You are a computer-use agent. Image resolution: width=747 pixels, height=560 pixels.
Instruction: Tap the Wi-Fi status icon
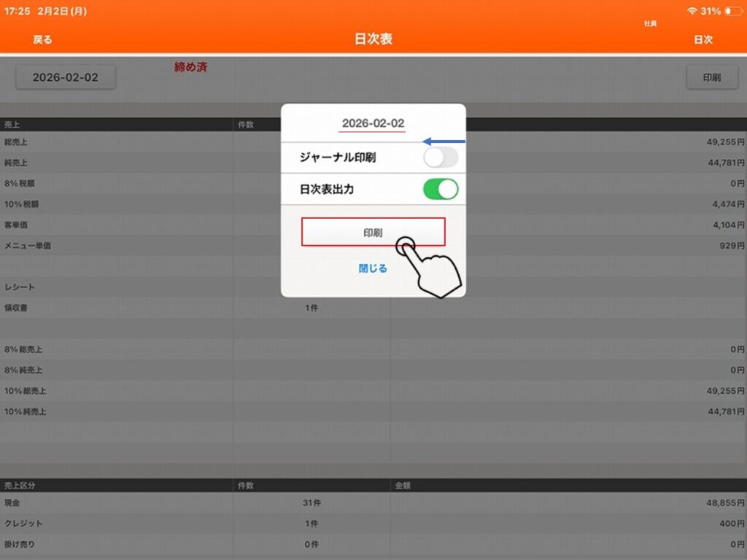(692, 12)
